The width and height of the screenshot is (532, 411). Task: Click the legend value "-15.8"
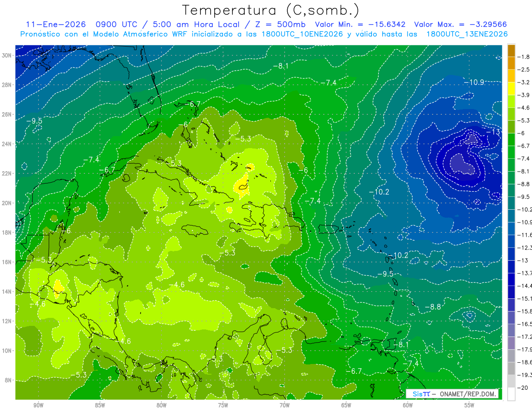point(524,311)
